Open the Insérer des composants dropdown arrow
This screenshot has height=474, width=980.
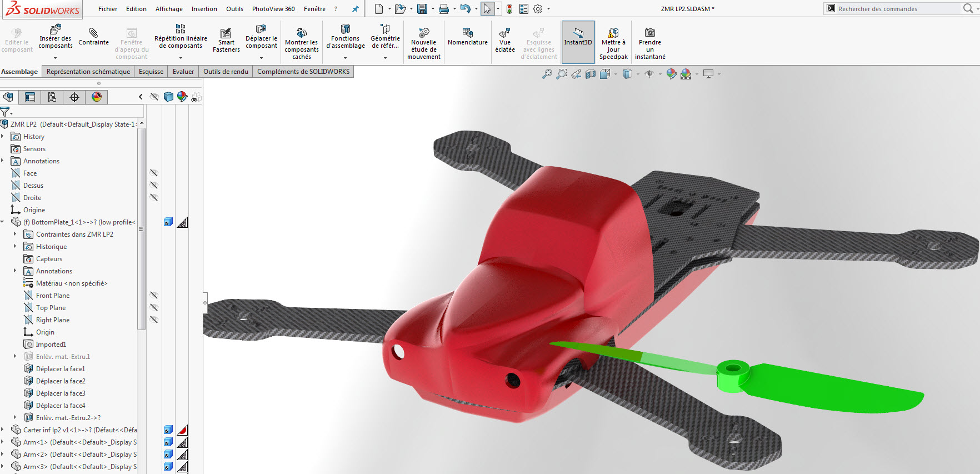point(55,57)
